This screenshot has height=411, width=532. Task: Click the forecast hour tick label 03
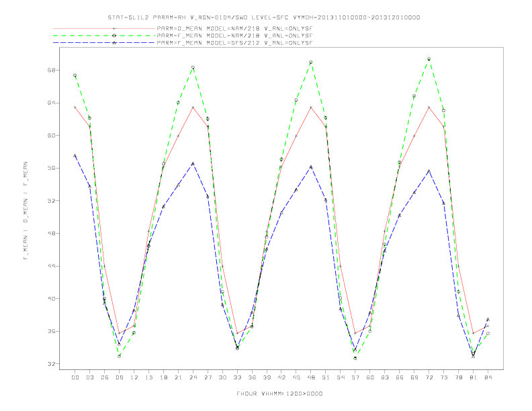tap(90, 377)
